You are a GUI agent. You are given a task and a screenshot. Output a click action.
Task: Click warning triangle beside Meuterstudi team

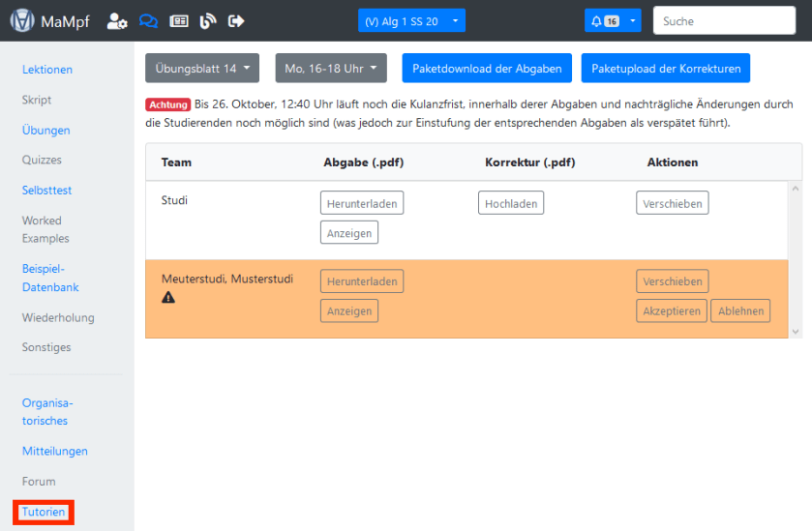(168, 298)
